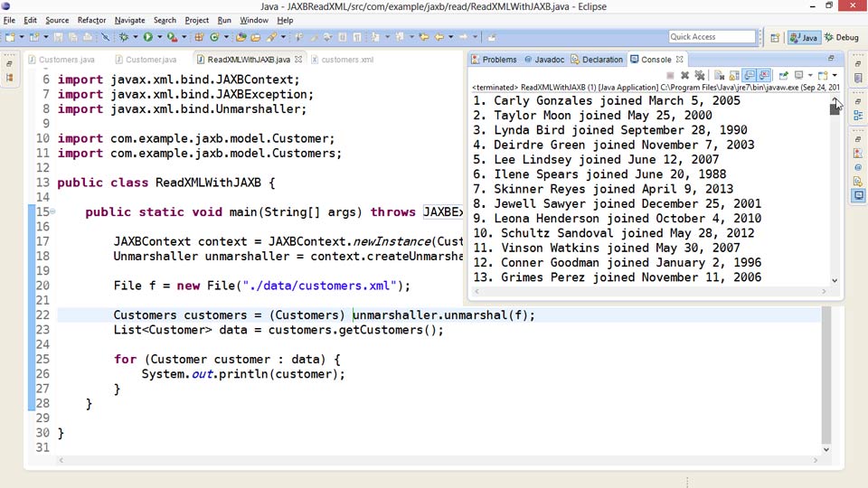The image size is (868, 488).
Task: Open the Package Explorer from left trim
Action: click(x=9, y=78)
